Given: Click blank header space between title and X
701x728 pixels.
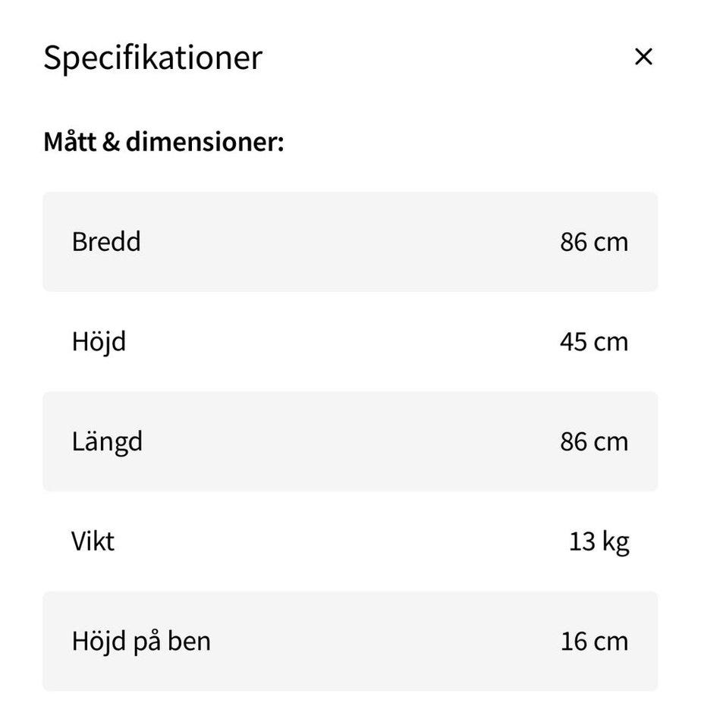Looking at the screenshot, I should 448,58.
